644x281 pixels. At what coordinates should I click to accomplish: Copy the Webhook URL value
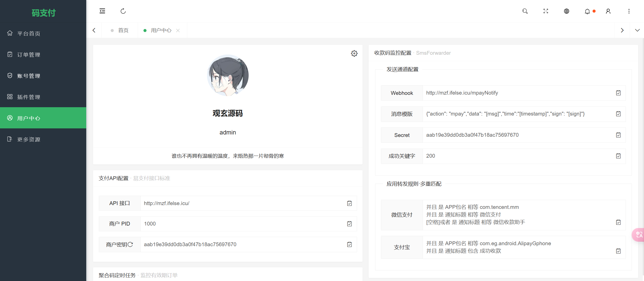618,93
